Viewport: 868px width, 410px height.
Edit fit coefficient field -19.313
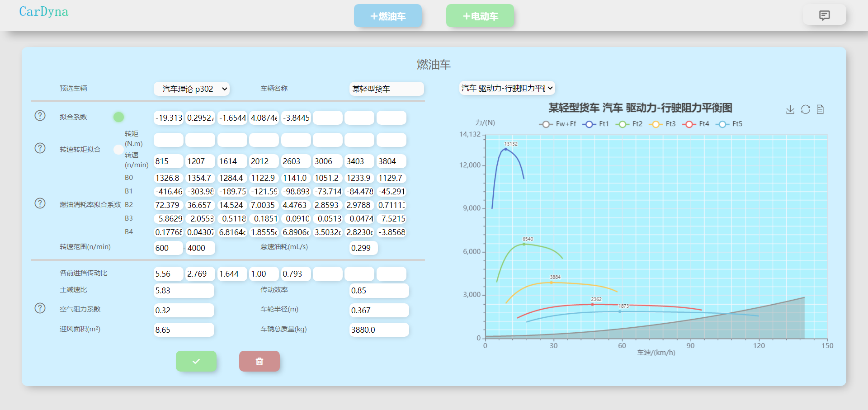(x=169, y=118)
